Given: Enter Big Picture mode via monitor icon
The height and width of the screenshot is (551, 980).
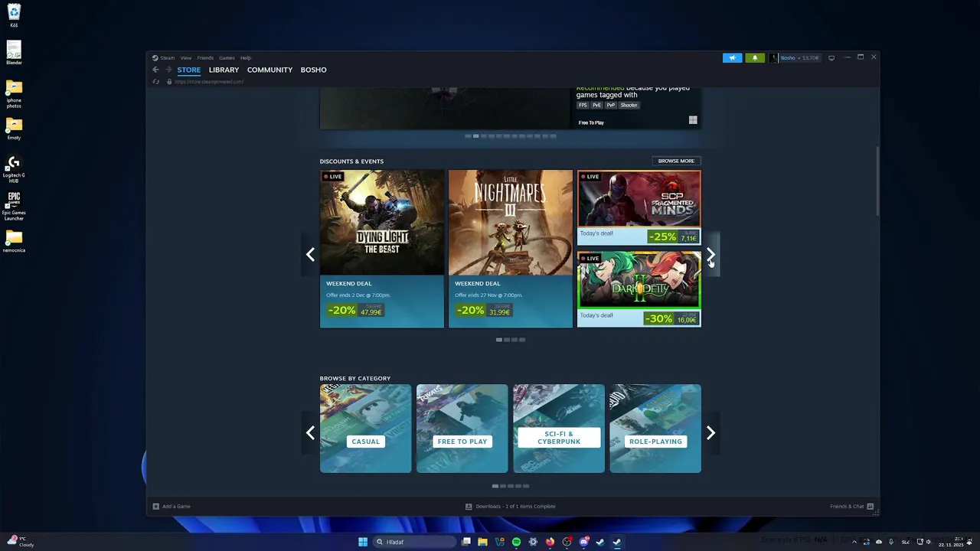Looking at the screenshot, I should coord(831,57).
